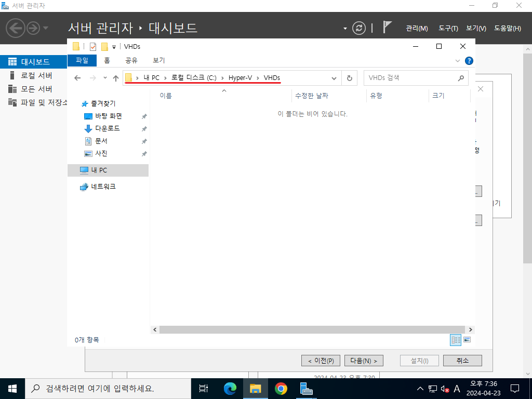Open the 보기 ribbon tab in Explorer

point(159,60)
